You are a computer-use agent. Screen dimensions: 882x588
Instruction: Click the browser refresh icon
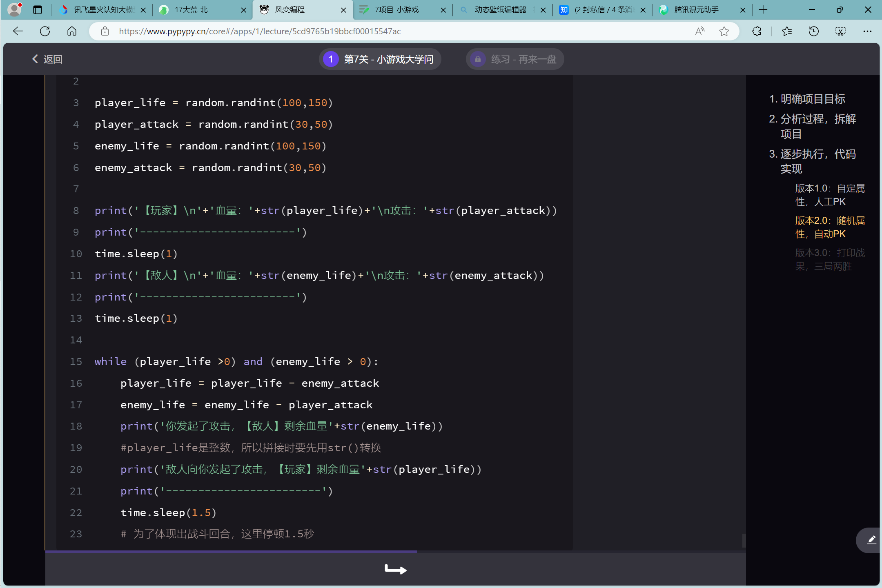tap(45, 31)
